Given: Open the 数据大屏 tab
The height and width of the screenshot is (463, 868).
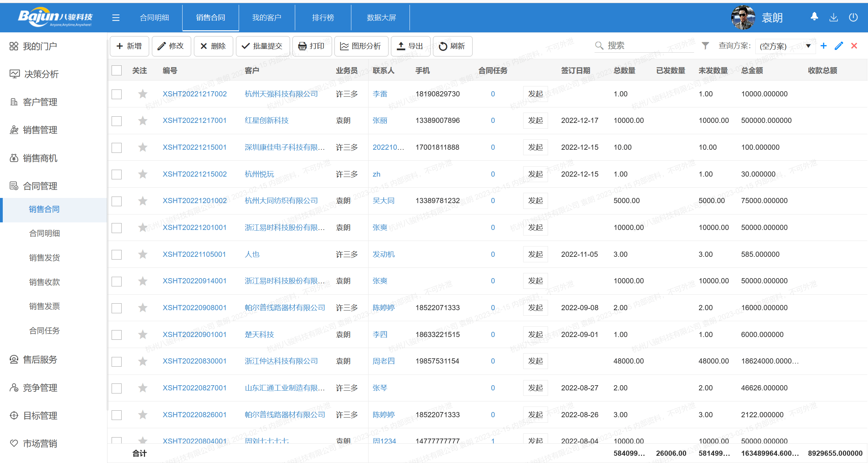Looking at the screenshot, I should 381,18.
